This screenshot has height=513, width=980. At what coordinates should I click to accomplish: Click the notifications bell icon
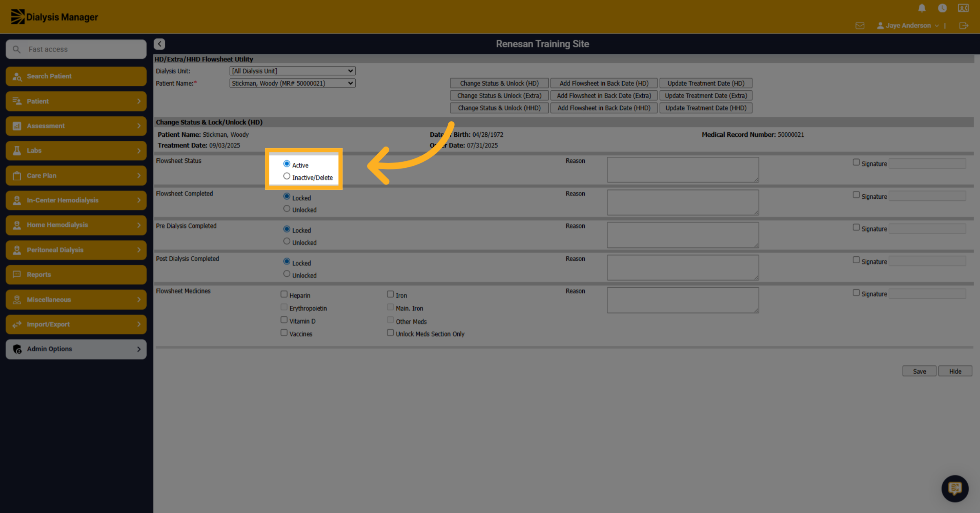point(922,8)
